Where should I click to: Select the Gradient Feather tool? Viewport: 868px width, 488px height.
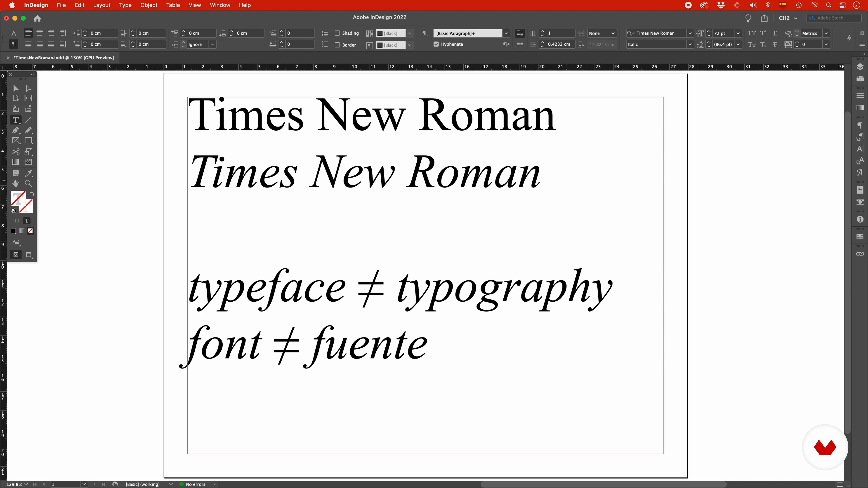[x=29, y=162]
